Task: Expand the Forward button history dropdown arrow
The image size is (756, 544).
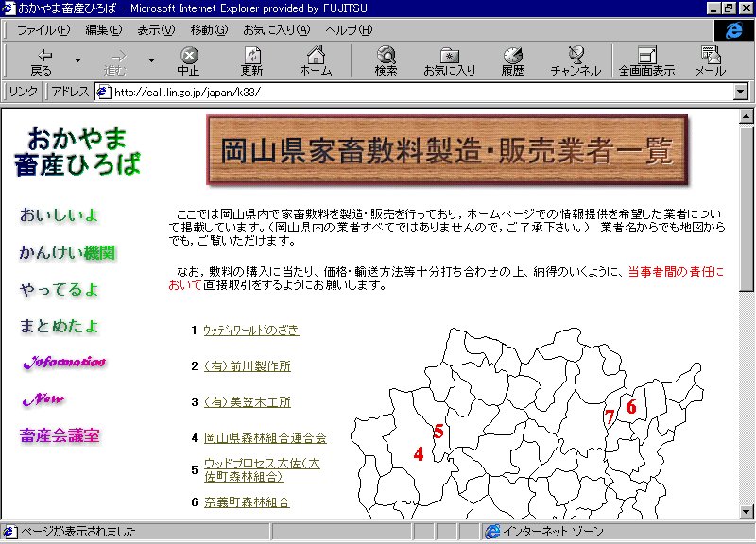Action: pos(151,61)
